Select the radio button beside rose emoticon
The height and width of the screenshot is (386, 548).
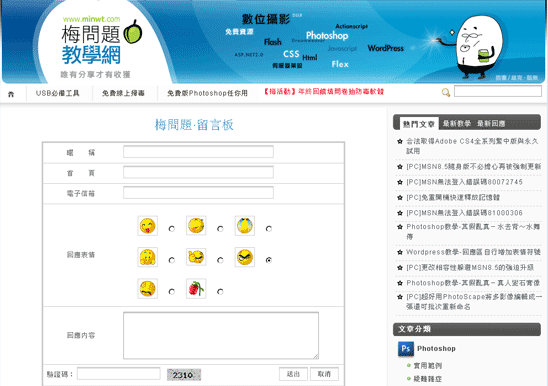click(x=220, y=291)
